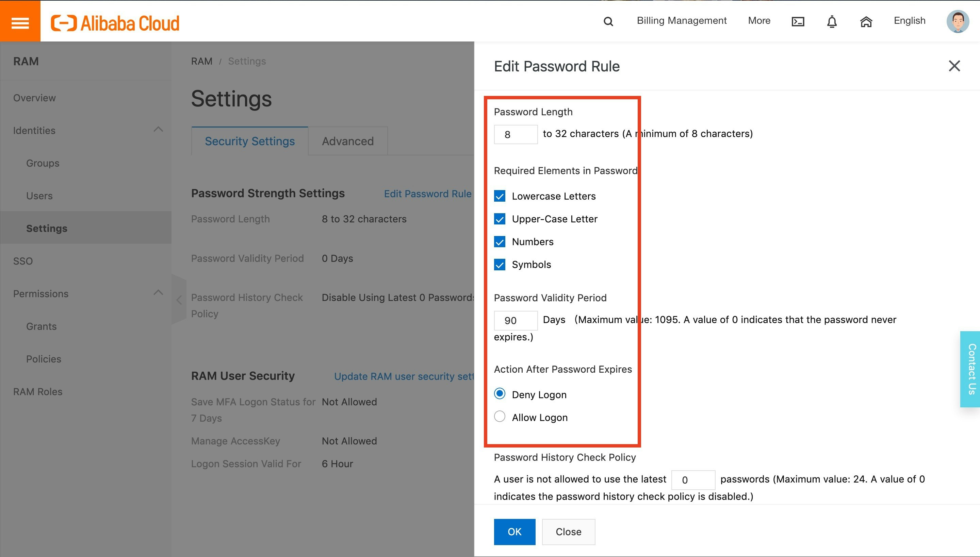Select Settings in sidebar
Image resolution: width=980 pixels, height=557 pixels.
[47, 229]
